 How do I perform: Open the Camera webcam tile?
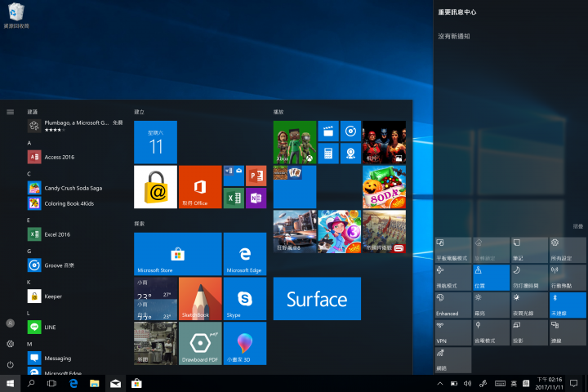click(x=350, y=154)
